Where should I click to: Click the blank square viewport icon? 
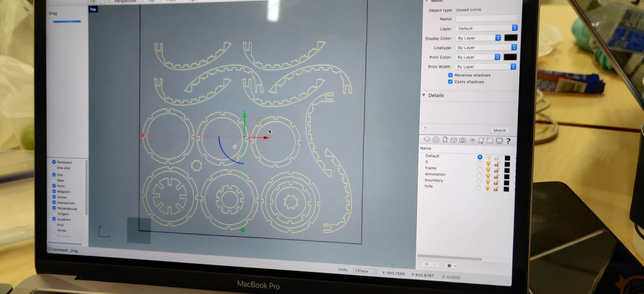click(490, 140)
